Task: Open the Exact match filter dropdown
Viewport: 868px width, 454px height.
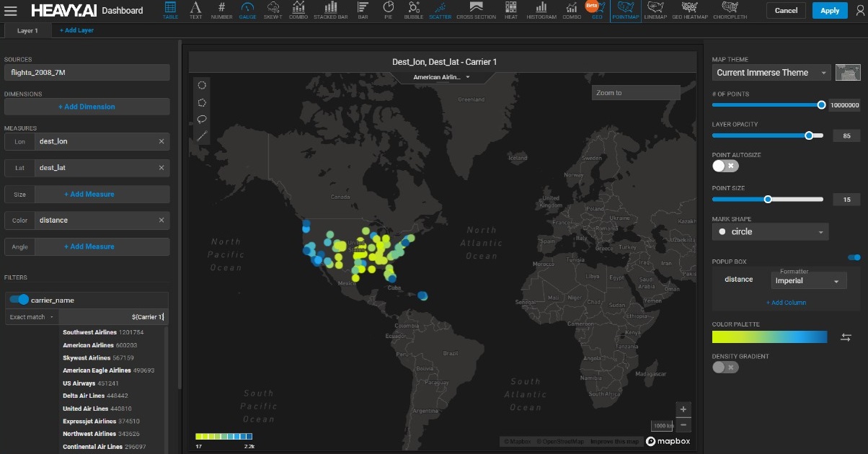Action: 32,317
